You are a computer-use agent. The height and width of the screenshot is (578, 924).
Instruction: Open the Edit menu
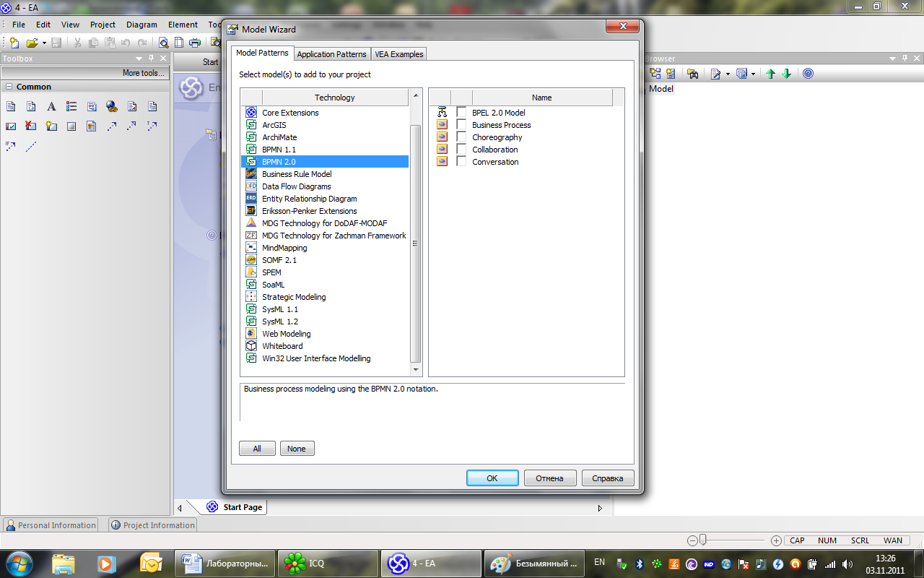[x=43, y=25]
